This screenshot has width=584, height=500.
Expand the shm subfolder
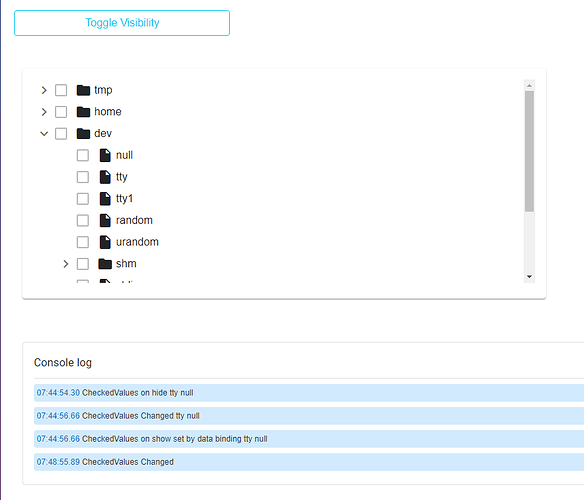[x=66, y=264]
